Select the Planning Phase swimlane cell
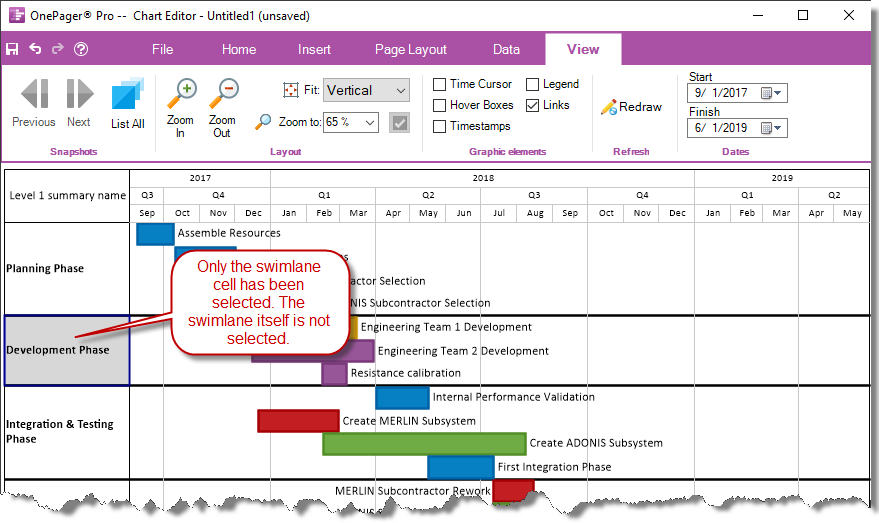This screenshot has height=523, width=879. click(67, 269)
